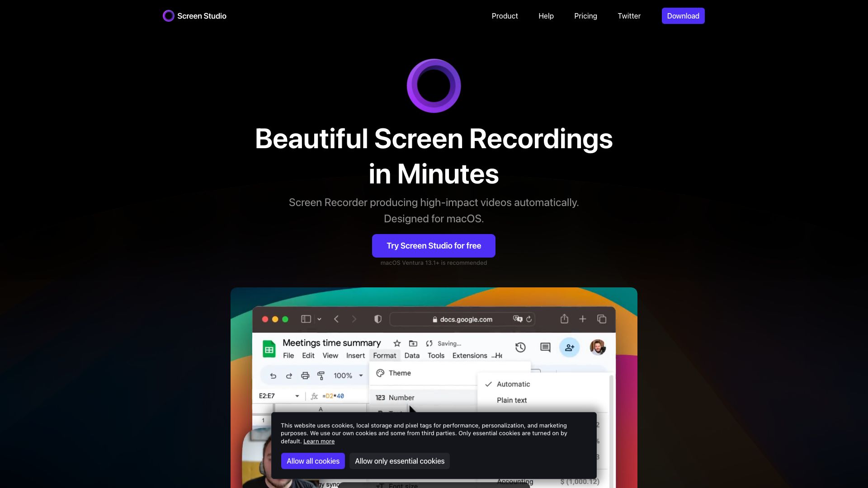
Task: Star the Meetings time summary spreadsheet
Action: click(x=396, y=343)
